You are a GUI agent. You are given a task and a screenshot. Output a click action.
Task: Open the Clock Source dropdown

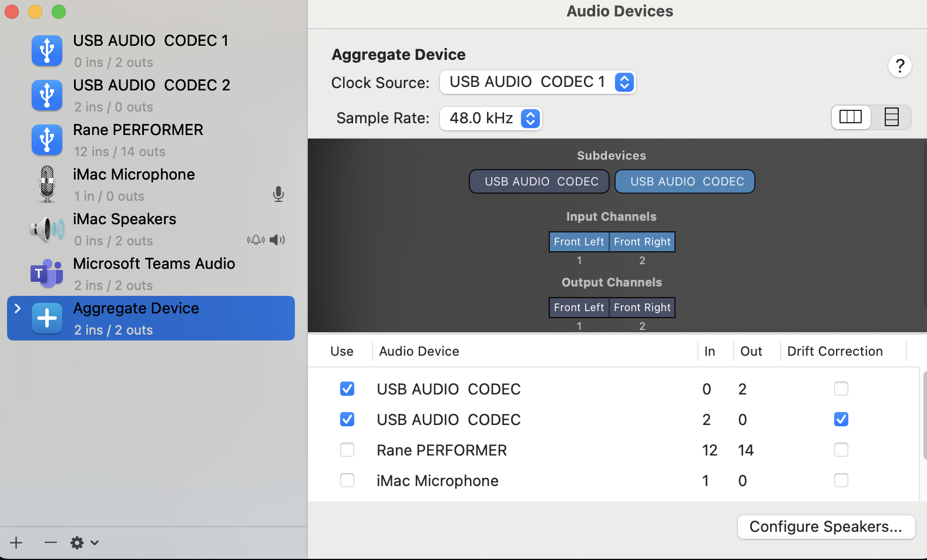538,82
